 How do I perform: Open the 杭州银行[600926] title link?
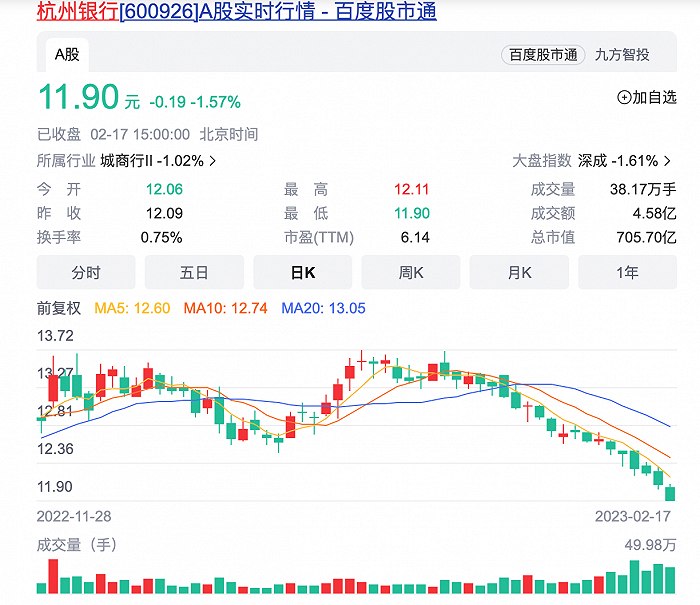237,11
